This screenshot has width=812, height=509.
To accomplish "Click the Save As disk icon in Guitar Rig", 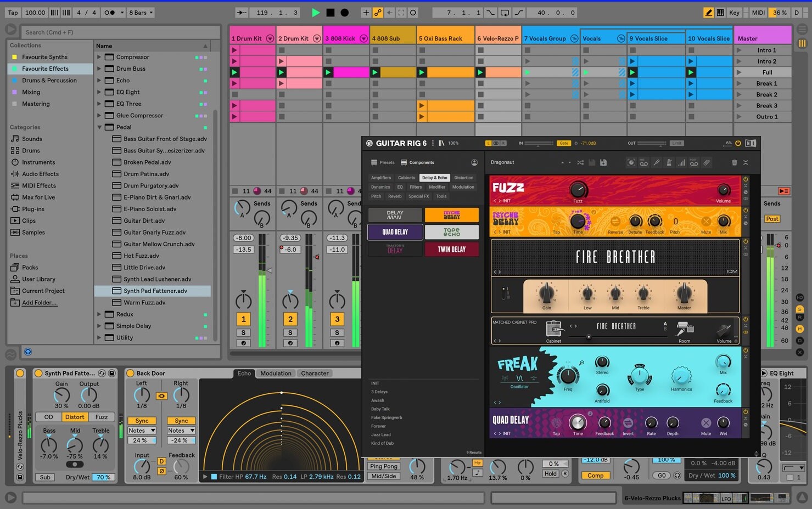I will coord(603,162).
